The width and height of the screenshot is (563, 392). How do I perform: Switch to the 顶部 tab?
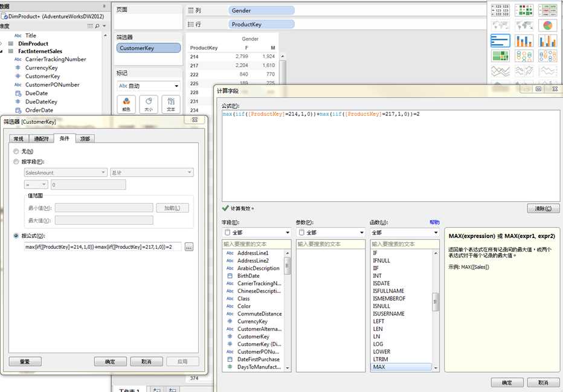click(85, 138)
